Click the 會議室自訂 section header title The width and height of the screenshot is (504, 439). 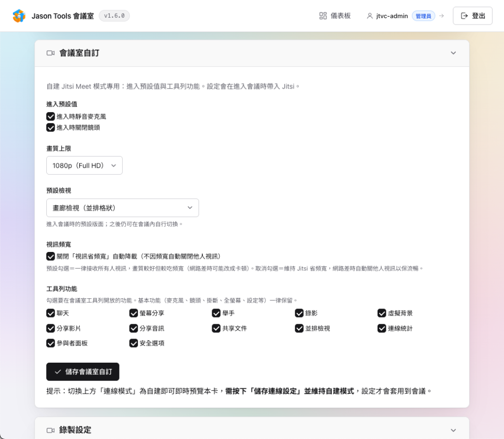(79, 53)
